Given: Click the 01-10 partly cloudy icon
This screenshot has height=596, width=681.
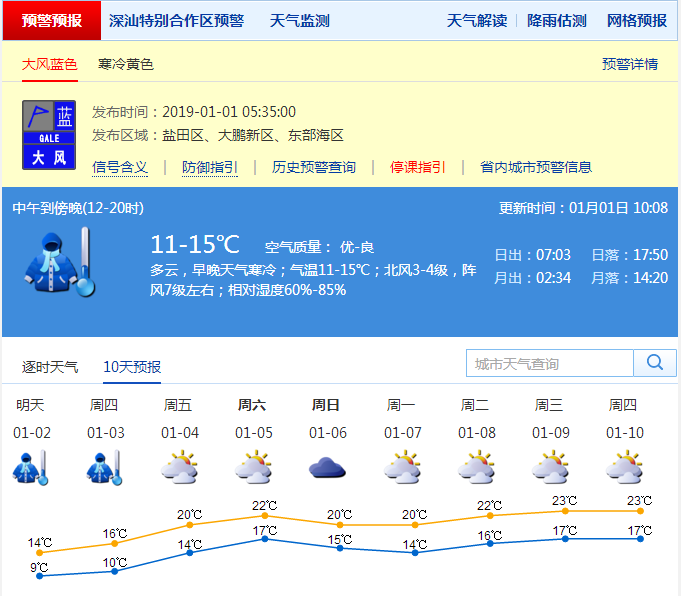Looking at the screenshot, I should pyautogui.click(x=623, y=467).
